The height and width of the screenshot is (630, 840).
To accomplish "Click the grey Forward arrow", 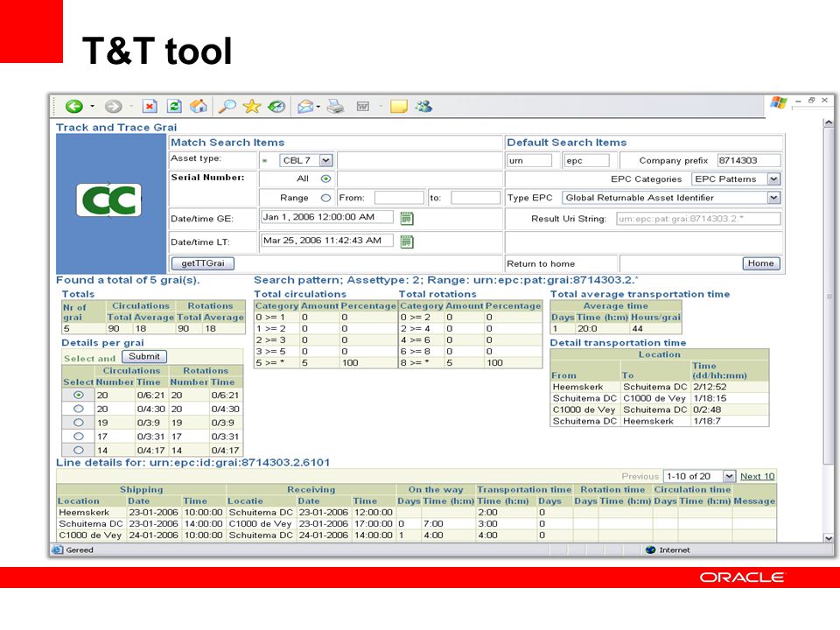I will click(113, 106).
